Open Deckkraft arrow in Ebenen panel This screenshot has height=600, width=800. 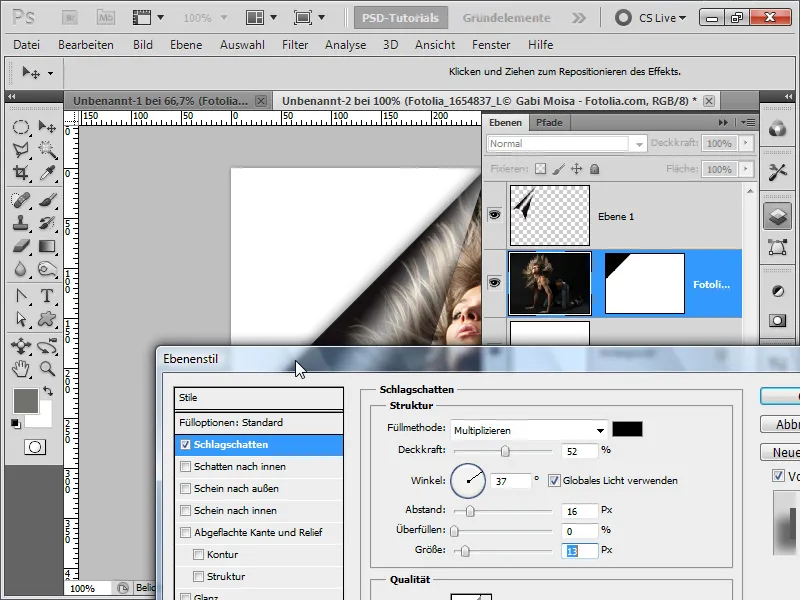click(746, 143)
